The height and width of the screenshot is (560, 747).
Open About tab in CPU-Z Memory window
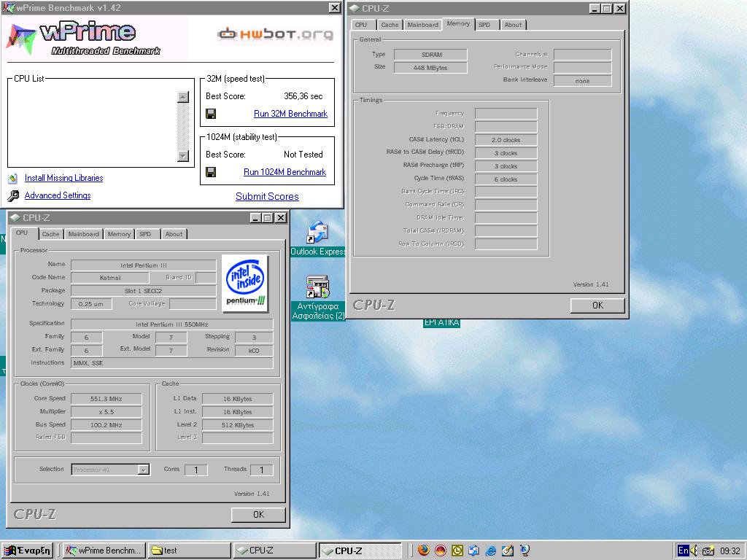click(513, 25)
